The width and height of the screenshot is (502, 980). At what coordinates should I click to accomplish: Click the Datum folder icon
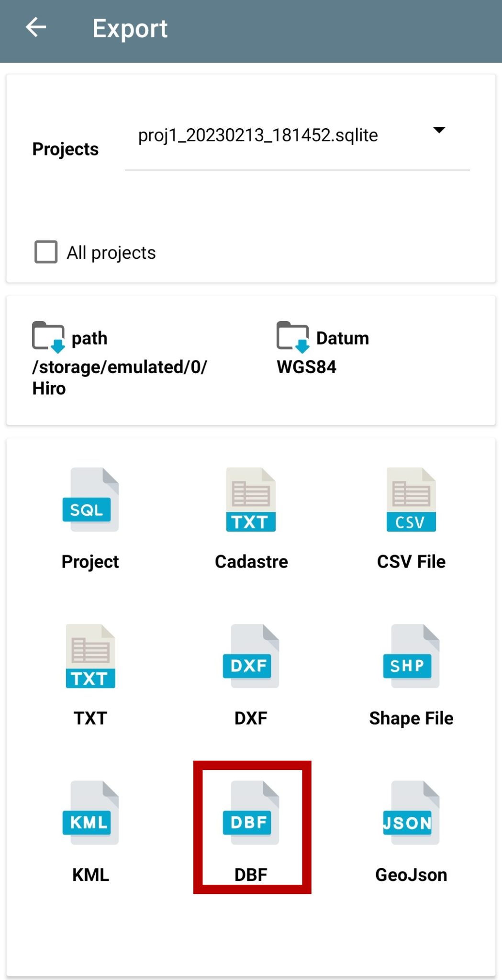(x=292, y=337)
